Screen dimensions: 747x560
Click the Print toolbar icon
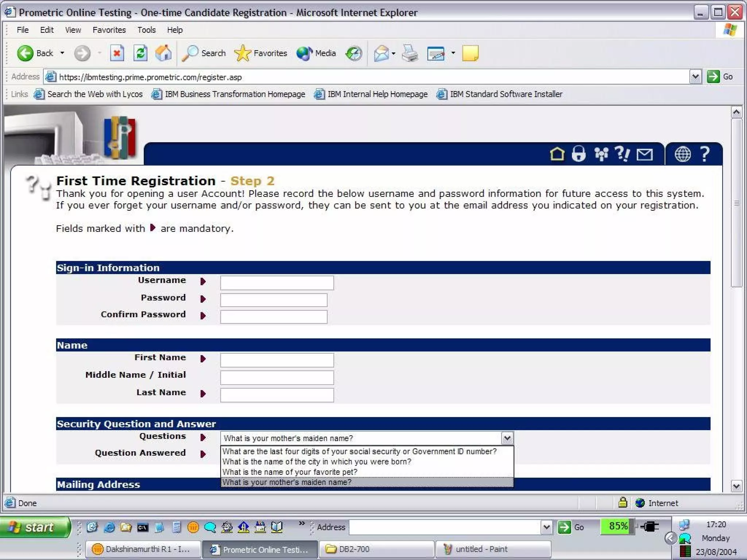click(410, 54)
